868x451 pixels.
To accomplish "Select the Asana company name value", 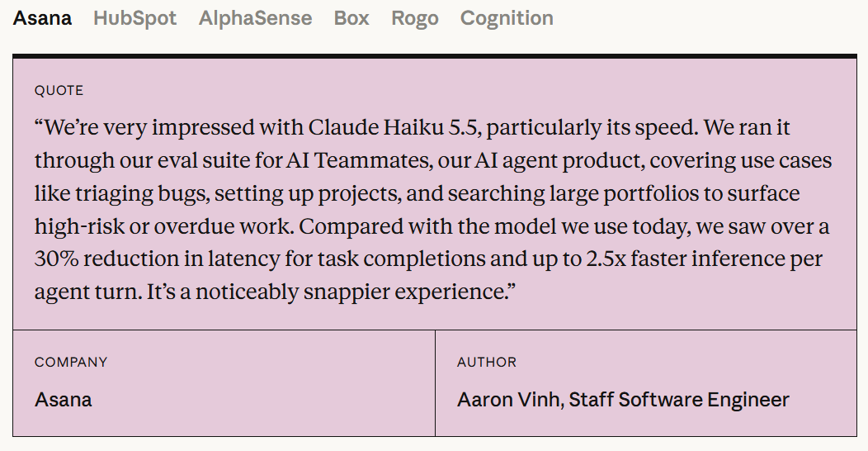I will tap(63, 400).
